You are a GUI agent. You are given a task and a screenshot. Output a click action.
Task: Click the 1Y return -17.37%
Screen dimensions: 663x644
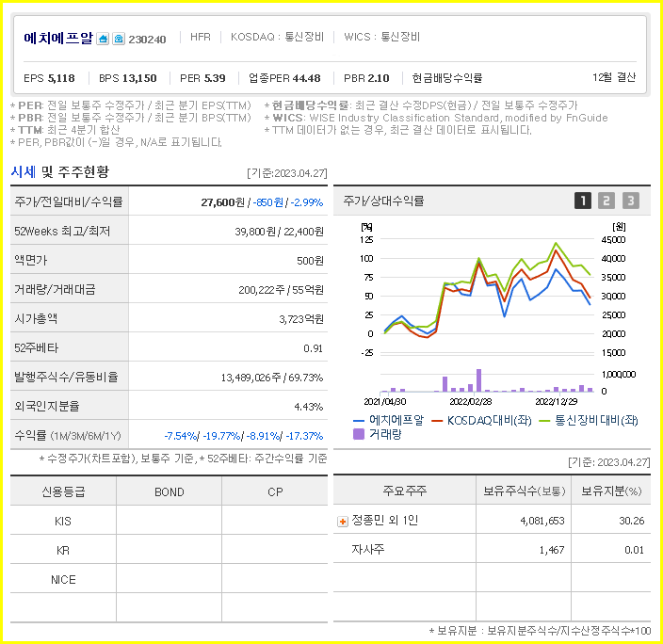(304, 436)
